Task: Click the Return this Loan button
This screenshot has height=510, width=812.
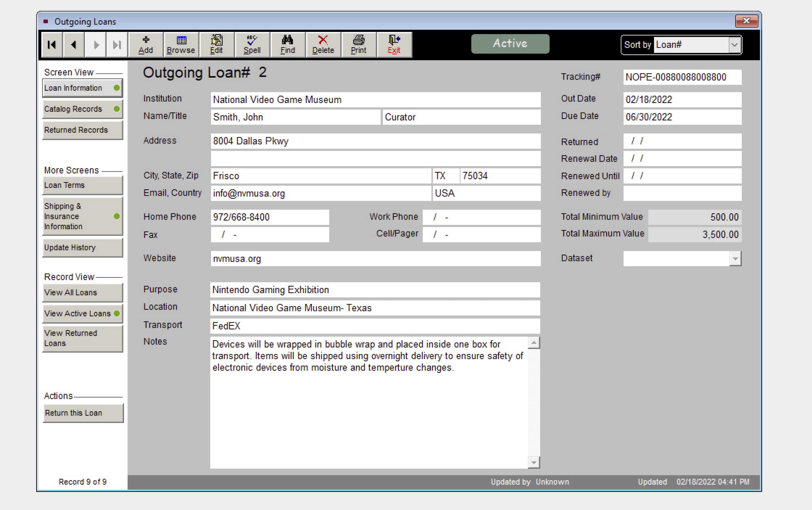Action: click(x=83, y=413)
